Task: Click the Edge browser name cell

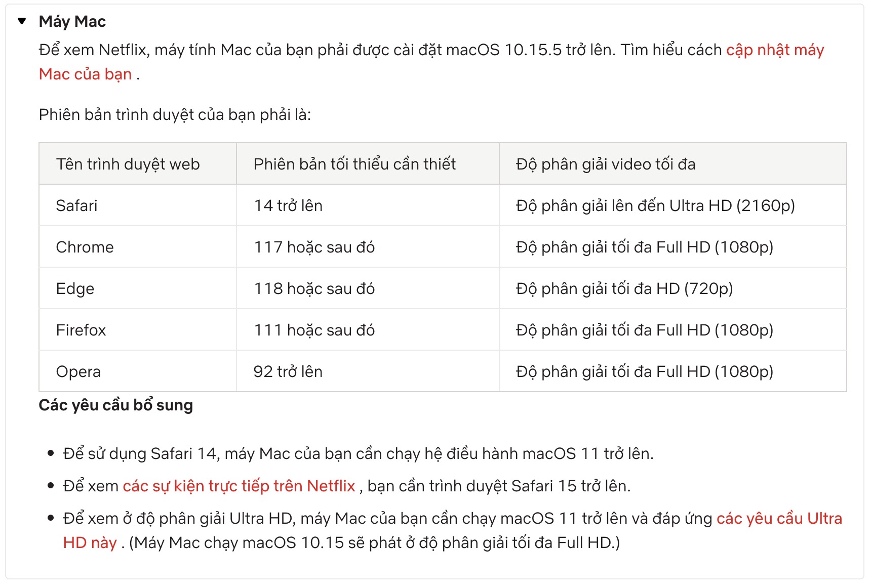Action: tap(138, 288)
